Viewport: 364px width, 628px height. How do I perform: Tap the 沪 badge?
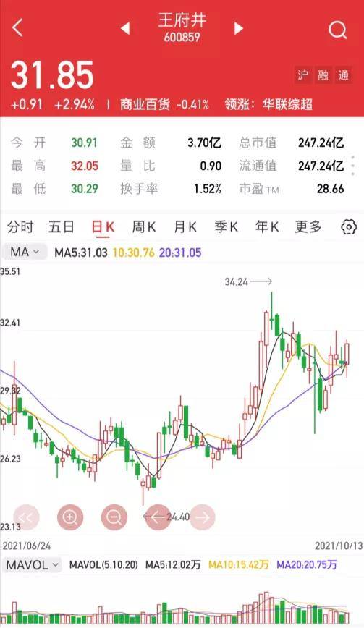pyautogui.click(x=303, y=75)
